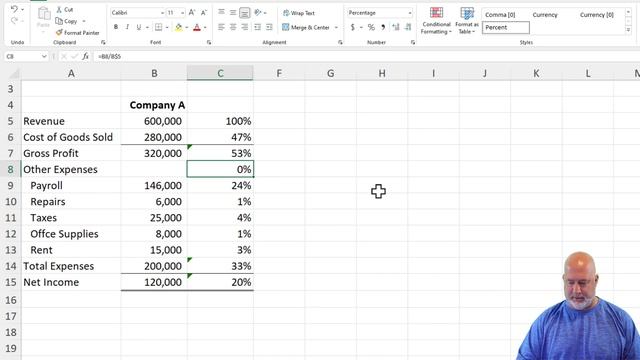Click the Select All corner triangle
640x360 pixels.
point(14,74)
